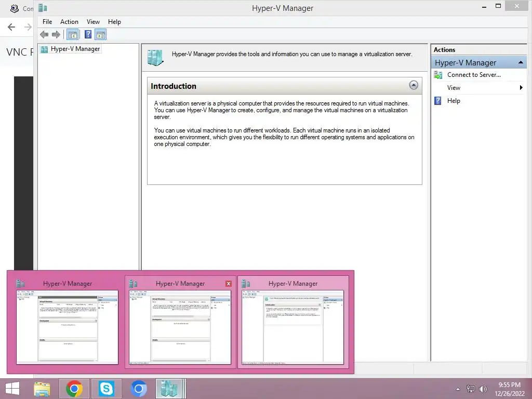The width and height of the screenshot is (532, 399).
Task: Open Skype from the taskbar
Action: (106, 389)
